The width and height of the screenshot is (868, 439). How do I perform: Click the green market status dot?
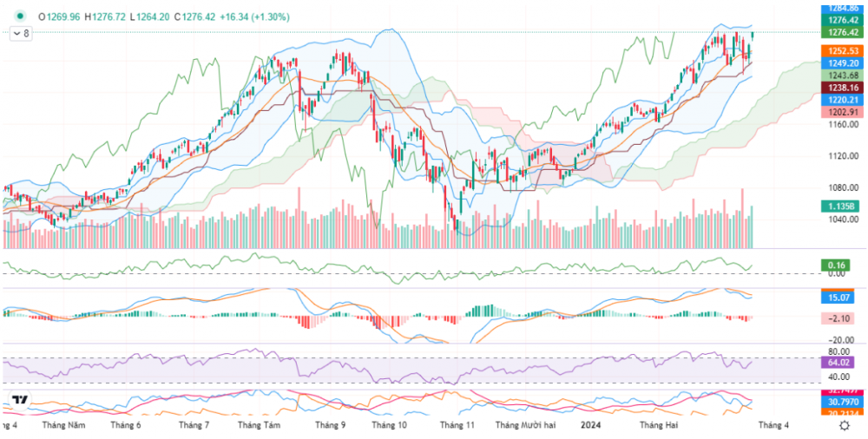click(20, 16)
